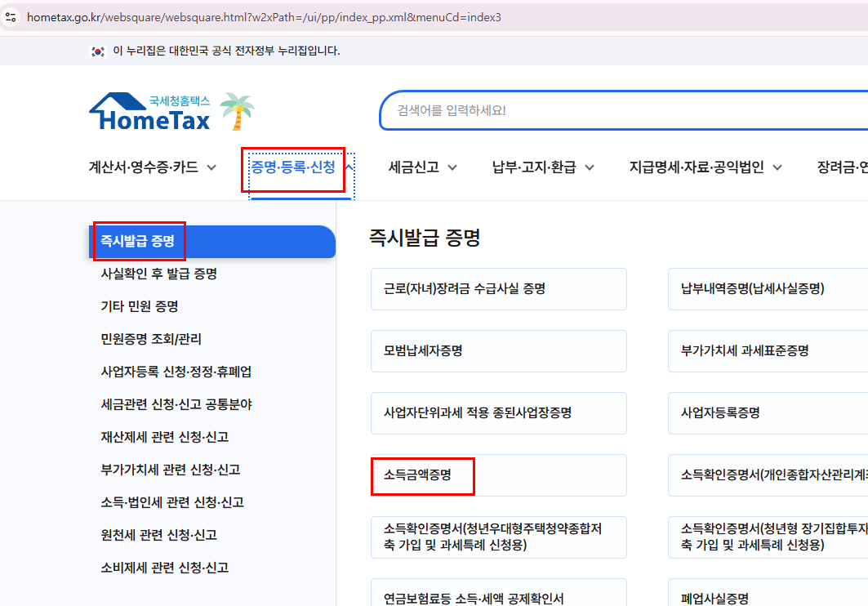The image size is (868, 606).
Task: Expand chevron next to 지급명세·자료·공익법인
Action: click(777, 167)
